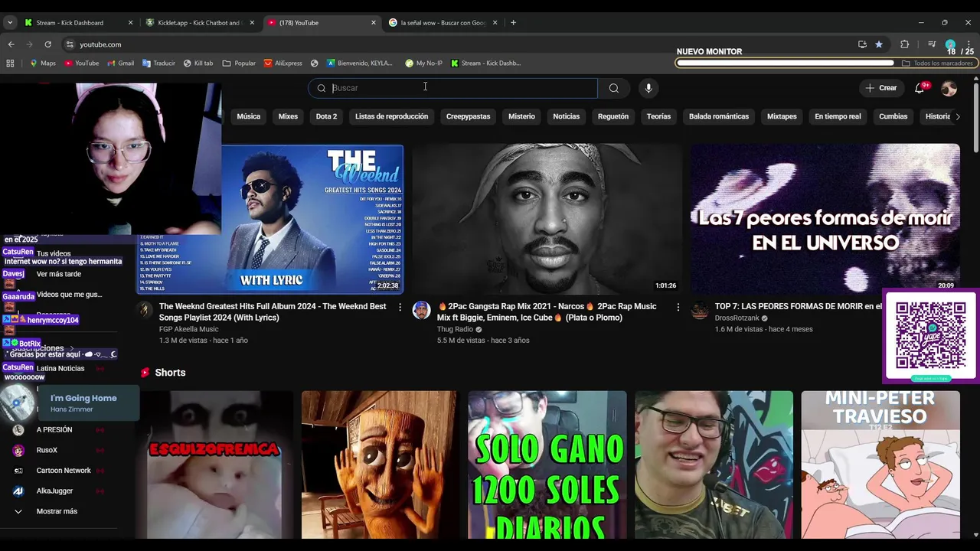Open the media controls icon in Chrome toolbar
The width and height of the screenshot is (980, 551).
pyautogui.click(x=932, y=44)
